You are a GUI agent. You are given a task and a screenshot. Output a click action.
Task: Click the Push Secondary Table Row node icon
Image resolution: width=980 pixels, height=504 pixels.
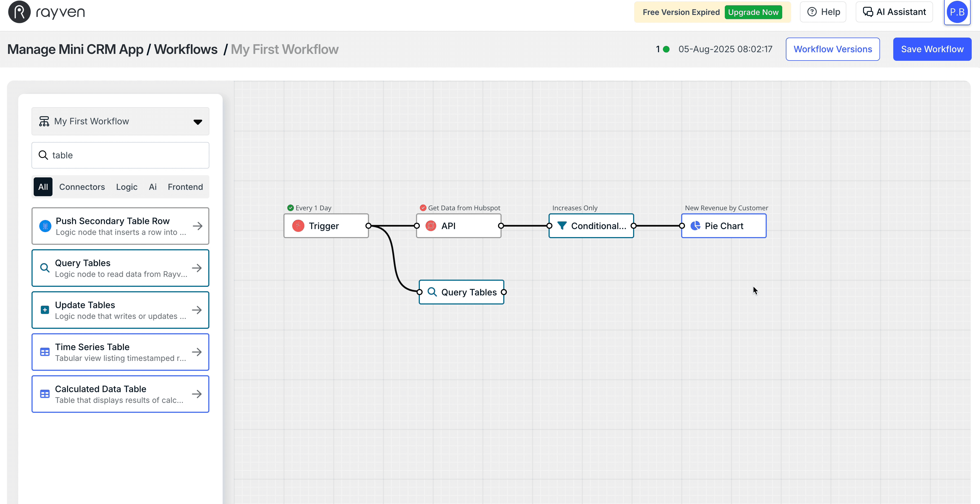coord(45,226)
